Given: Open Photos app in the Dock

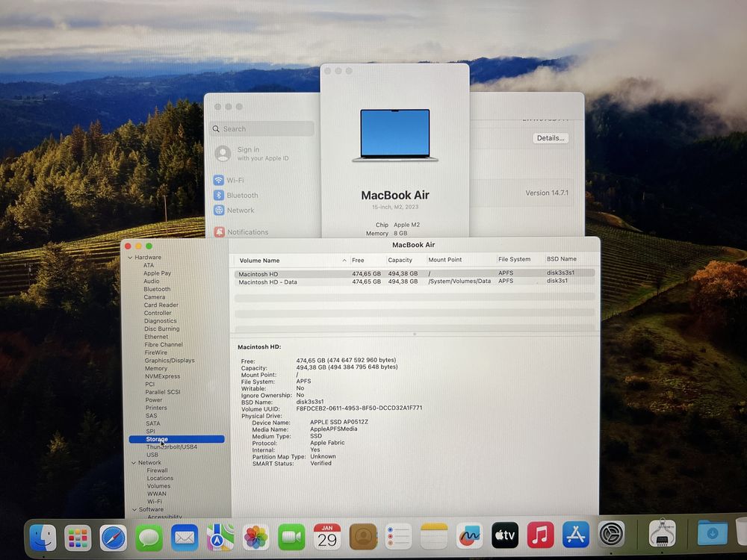Looking at the screenshot, I should tap(255, 537).
